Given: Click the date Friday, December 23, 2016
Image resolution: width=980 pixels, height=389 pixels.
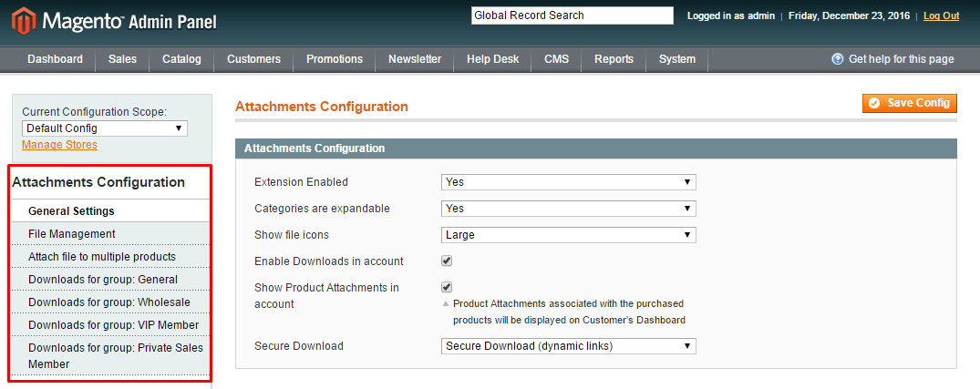Looking at the screenshot, I should coord(849,15).
